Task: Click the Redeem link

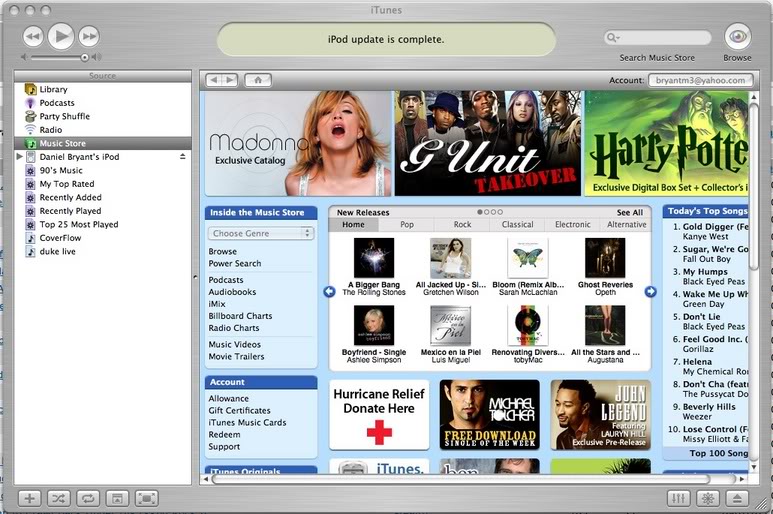Action: (x=224, y=435)
